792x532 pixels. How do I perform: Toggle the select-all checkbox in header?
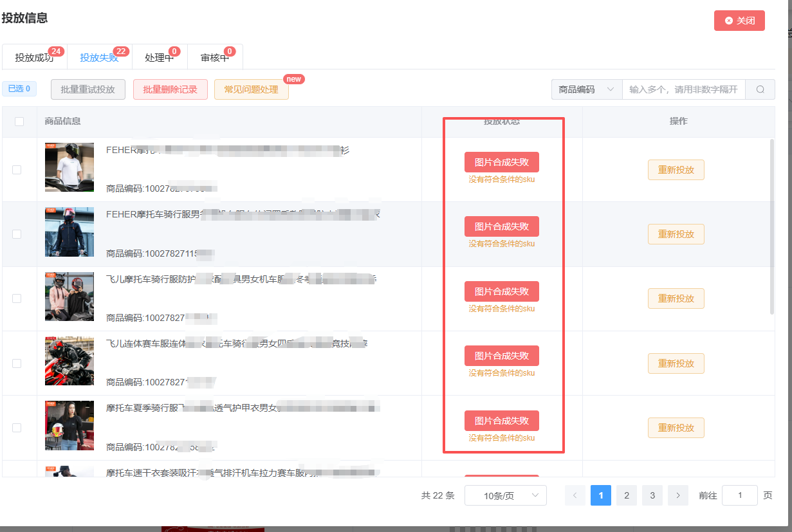[19, 122]
